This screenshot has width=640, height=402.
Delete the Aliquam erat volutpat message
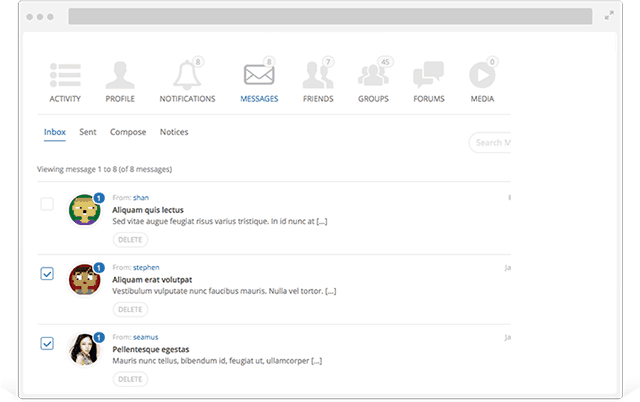tap(130, 310)
